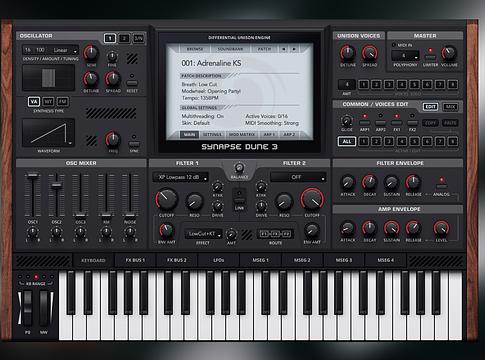This screenshot has height=360, width=485.
Task: Click the modulation MW wheel
Action: [x=44, y=308]
